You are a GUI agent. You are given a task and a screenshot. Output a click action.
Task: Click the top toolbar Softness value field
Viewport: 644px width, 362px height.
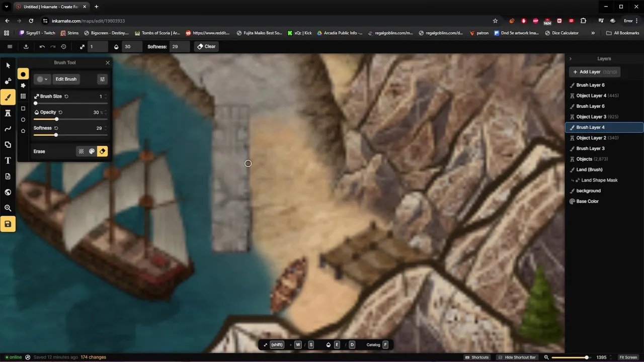[179, 46]
